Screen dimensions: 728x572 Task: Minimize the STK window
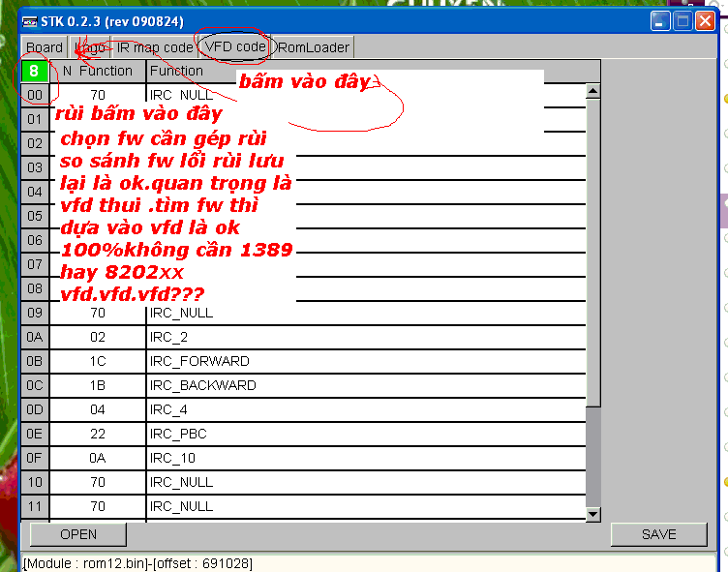click(660, 21)
